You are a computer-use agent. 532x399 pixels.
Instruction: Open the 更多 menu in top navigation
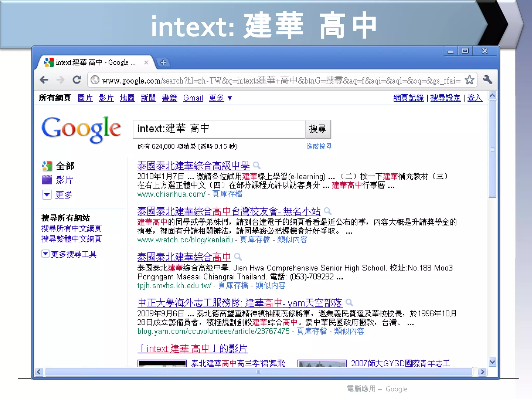tap(220, 98)
